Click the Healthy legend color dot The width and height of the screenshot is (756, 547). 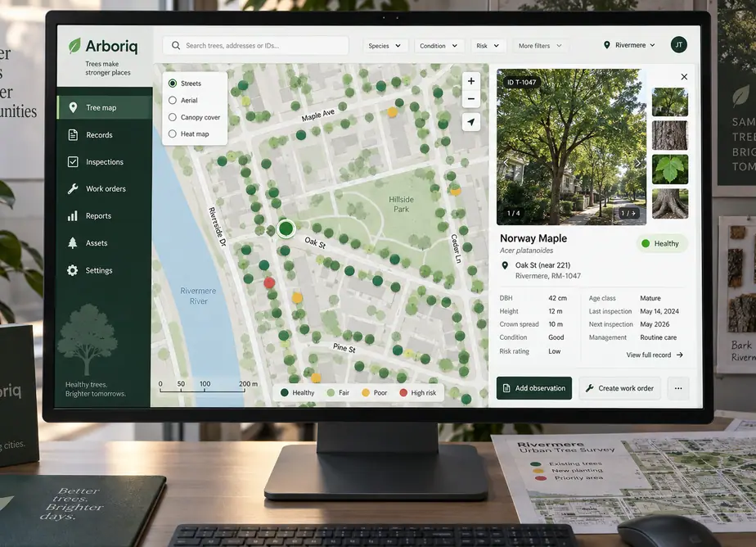[285, 392]
